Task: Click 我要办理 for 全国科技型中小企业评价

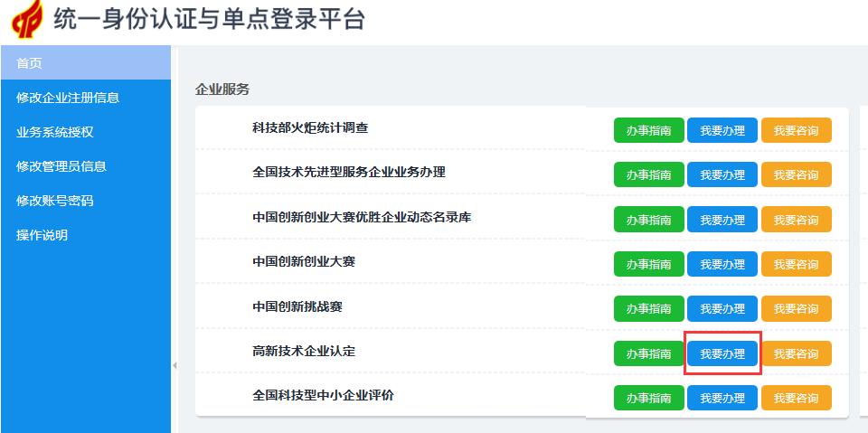Action: (722, 398)
